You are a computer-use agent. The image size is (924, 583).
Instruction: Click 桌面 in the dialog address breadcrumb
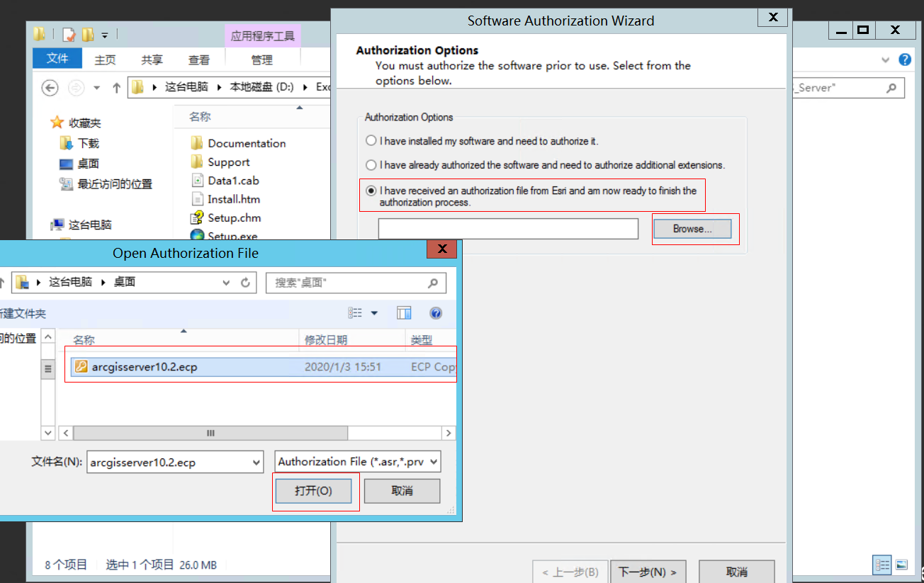click(x=125, y=282)
